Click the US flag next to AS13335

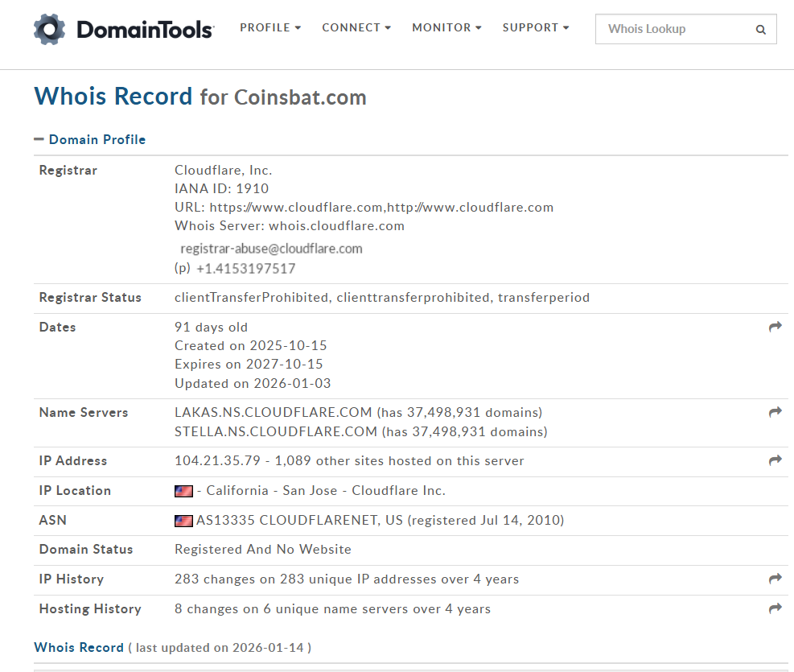pos(183,521)
